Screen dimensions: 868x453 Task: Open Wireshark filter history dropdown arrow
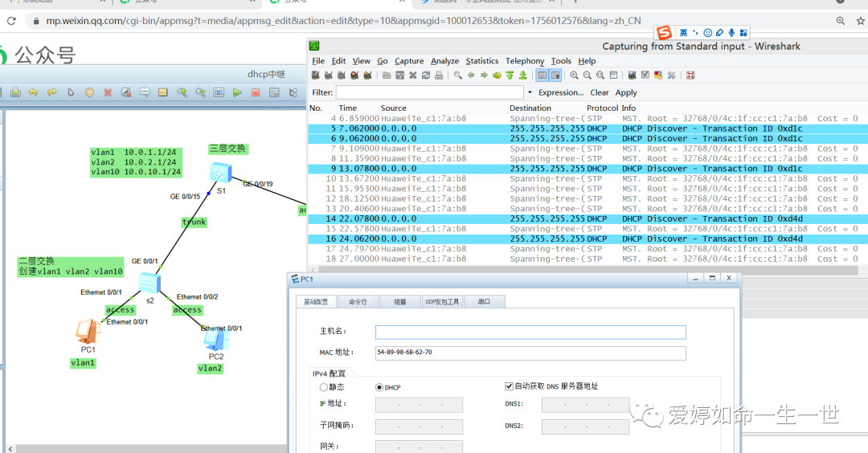pyautogui.click(x=530, y=92)
